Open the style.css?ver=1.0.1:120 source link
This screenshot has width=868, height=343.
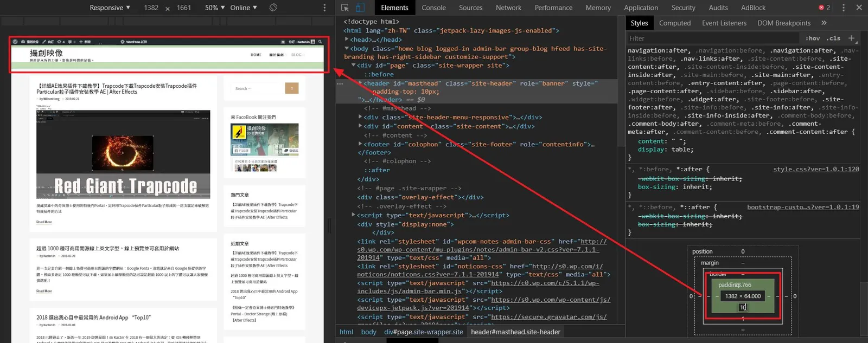(x=816, y=169)
